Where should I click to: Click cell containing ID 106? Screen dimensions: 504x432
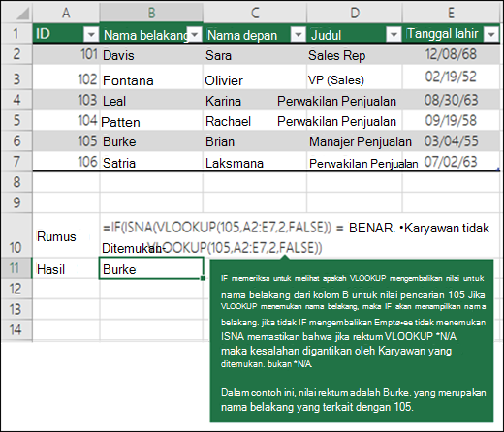[x=66, y=162]
